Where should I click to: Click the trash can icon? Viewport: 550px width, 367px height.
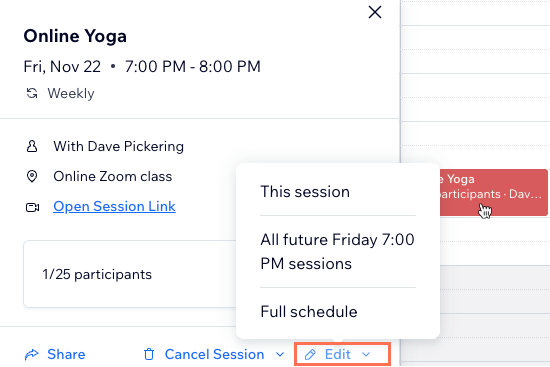(149, 354)
